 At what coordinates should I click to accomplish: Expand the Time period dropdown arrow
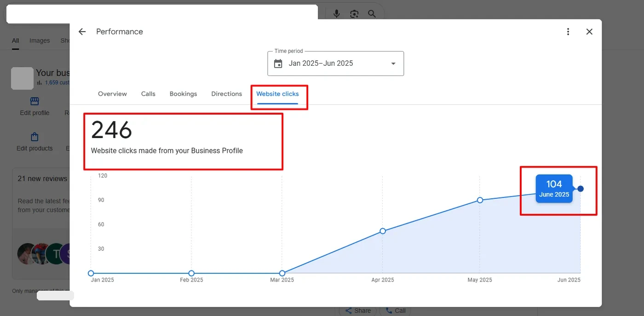[x=393, y=63]
